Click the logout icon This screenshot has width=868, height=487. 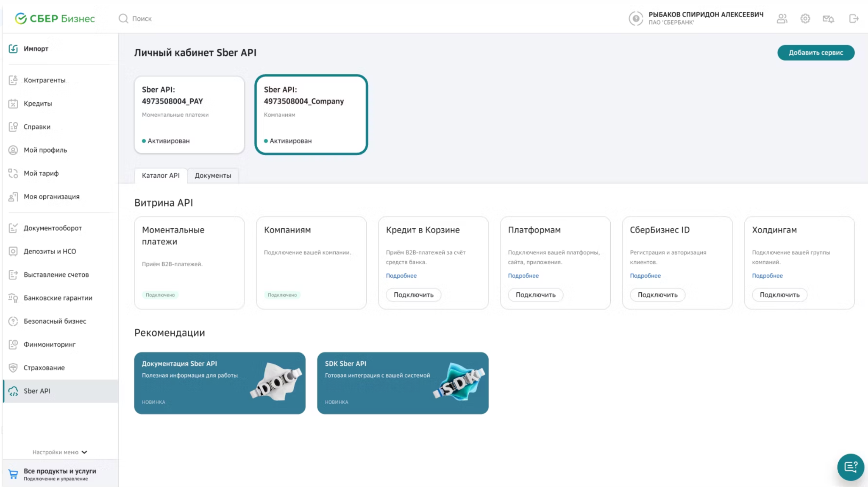pos(854,18)
